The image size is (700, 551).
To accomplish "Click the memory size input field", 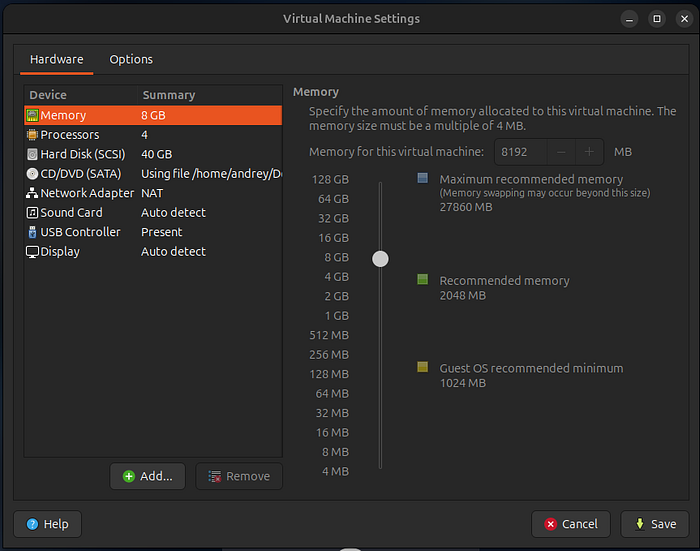I will [x=522, y=152].
